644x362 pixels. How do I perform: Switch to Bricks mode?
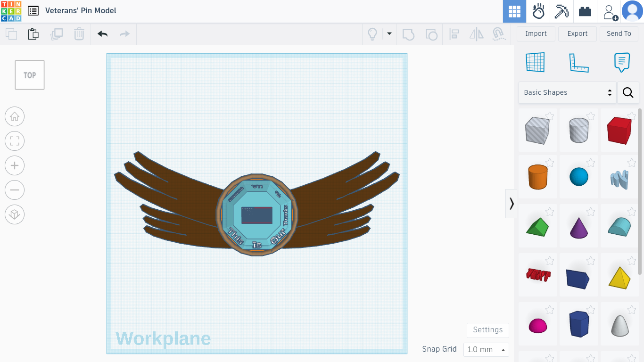(x=585, y=11)
